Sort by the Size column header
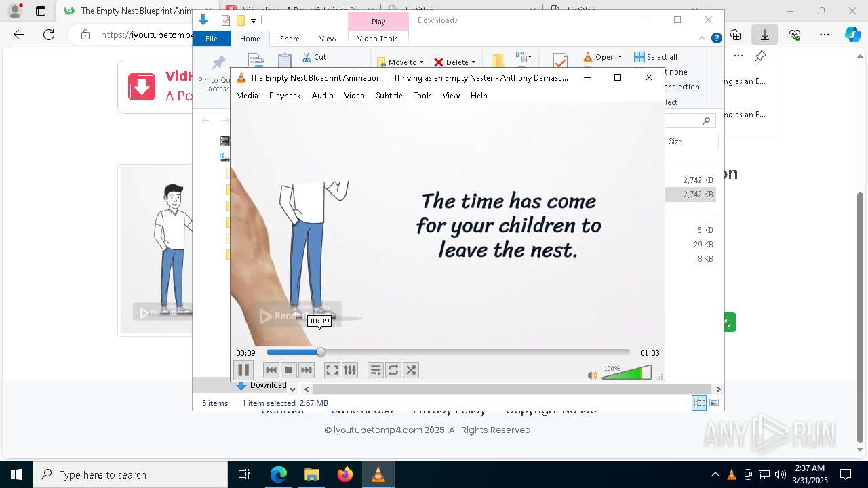The width and height of the screenshot is (868, 488). (x=675, y=142)
